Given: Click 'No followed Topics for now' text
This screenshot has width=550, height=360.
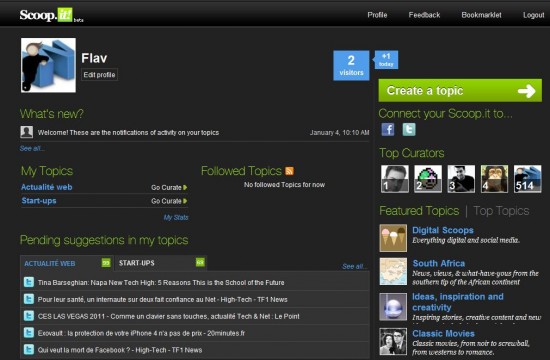Looking at the screenshot, I should [284, 185].
